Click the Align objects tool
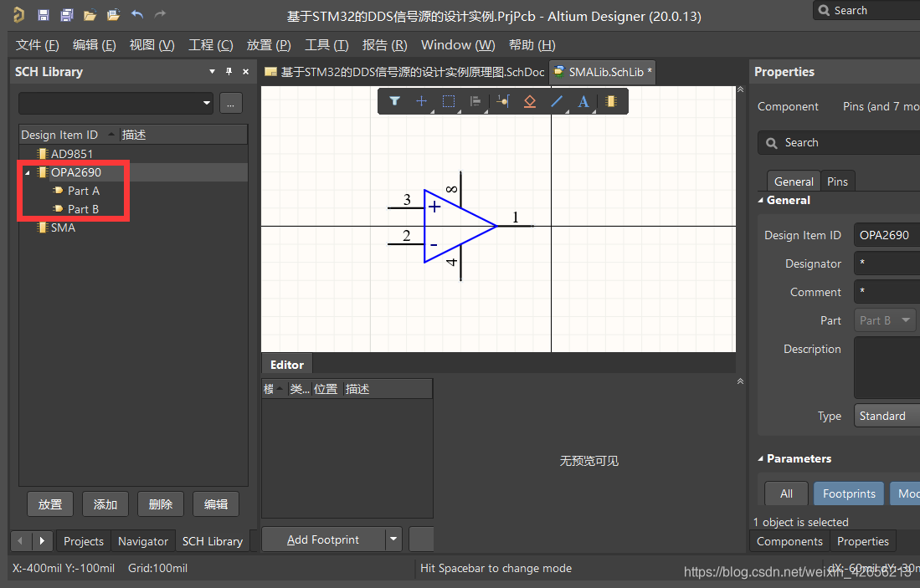The width and height of the screenshot is (920, 588). coord(475,101)
